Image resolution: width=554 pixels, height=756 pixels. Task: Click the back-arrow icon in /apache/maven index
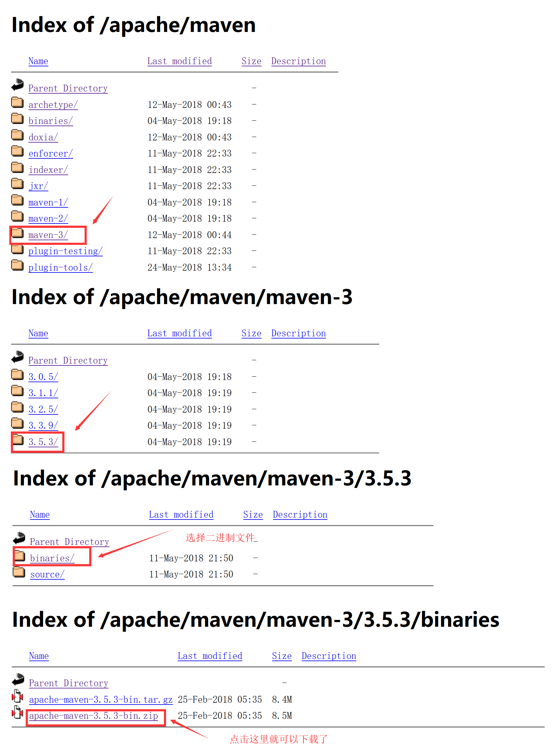click(x=17, y=85)
